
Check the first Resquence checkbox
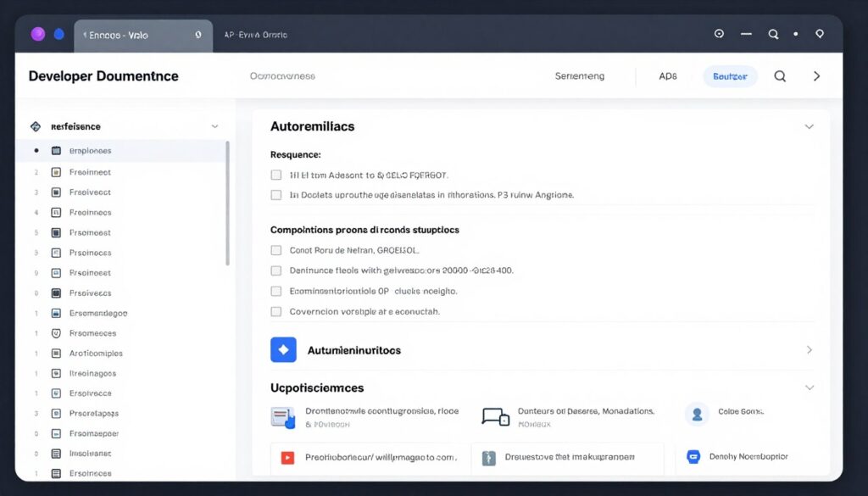[x=275, y=174]
